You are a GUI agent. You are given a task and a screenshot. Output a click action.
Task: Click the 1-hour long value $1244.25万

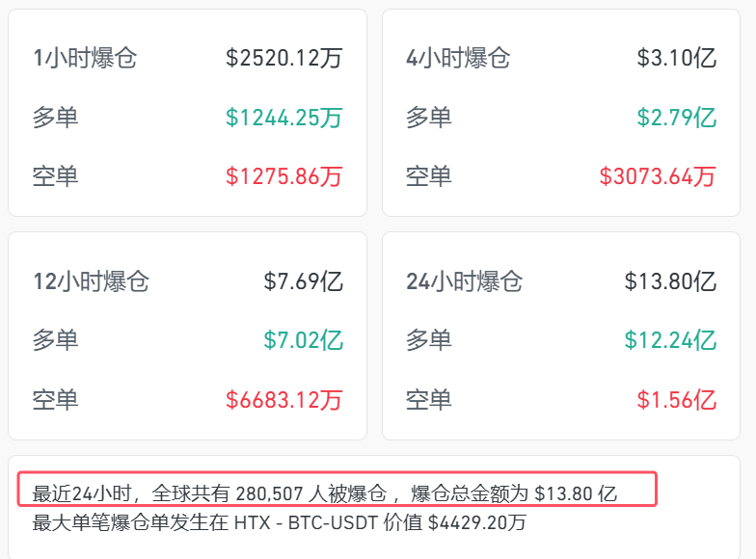pyautogui.click(x=283, y=118)
